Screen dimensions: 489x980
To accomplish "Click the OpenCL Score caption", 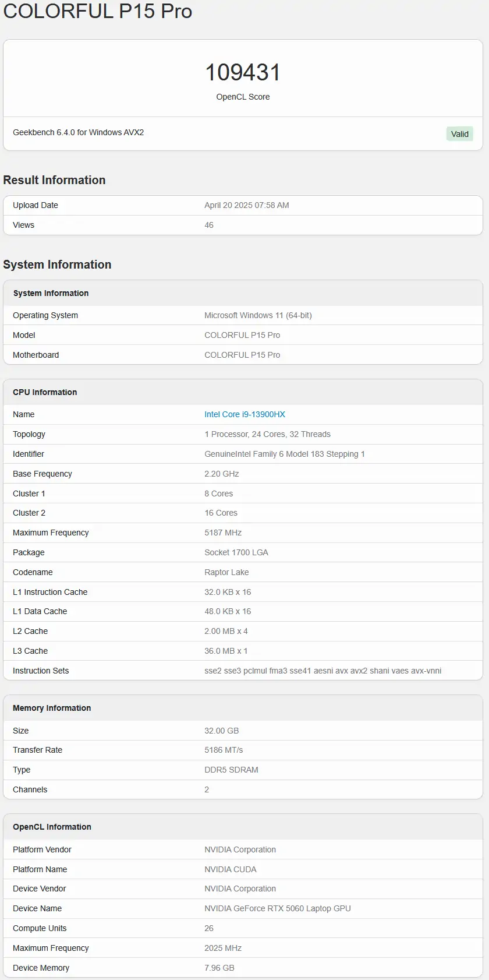I will 243,97.
